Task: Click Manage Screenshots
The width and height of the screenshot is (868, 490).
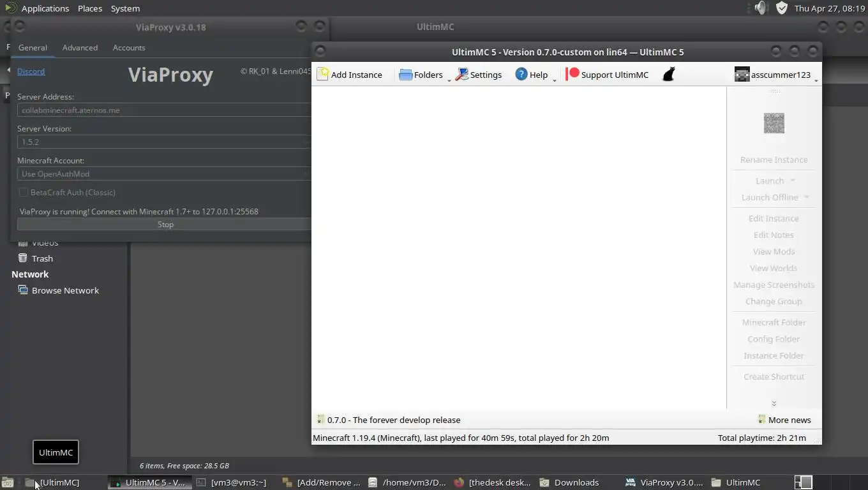Action: coord(774,285)
